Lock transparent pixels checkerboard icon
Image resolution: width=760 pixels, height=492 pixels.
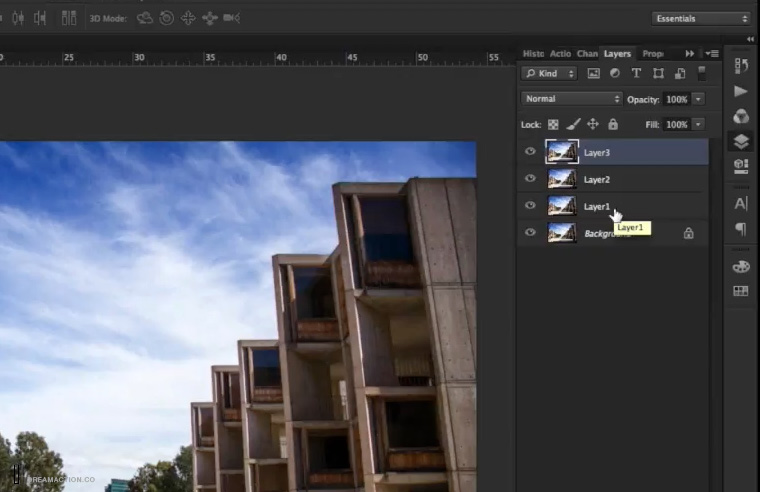click(553, 125)
